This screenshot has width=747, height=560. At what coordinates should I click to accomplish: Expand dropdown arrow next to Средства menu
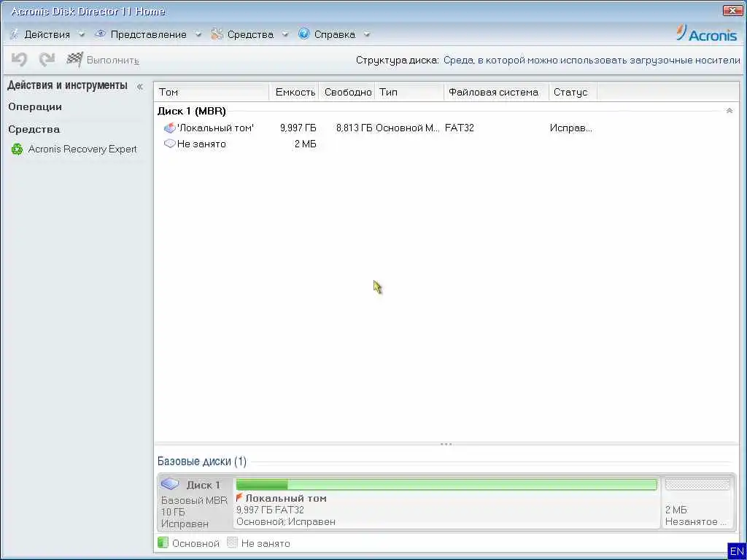point(285,34)
